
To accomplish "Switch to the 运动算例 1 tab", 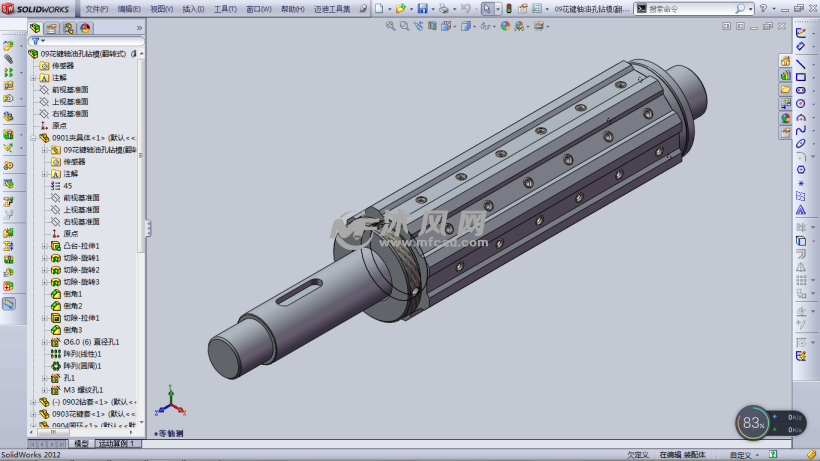I will [x=116, y=443].
